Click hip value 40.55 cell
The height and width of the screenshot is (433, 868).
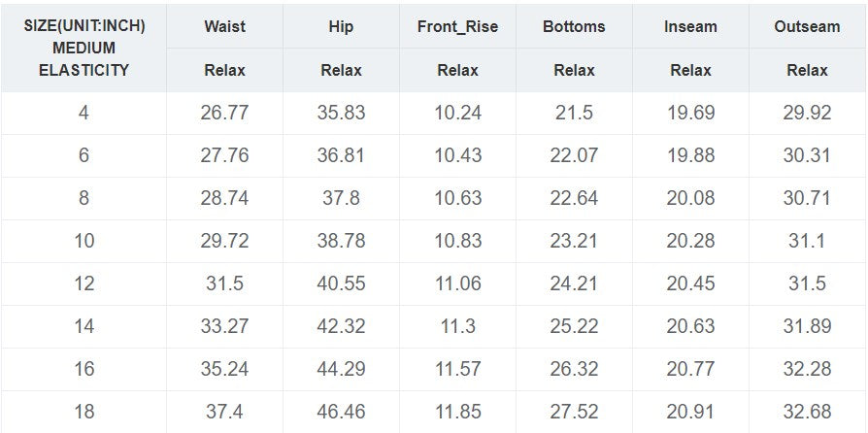click(x=341, y=283)
